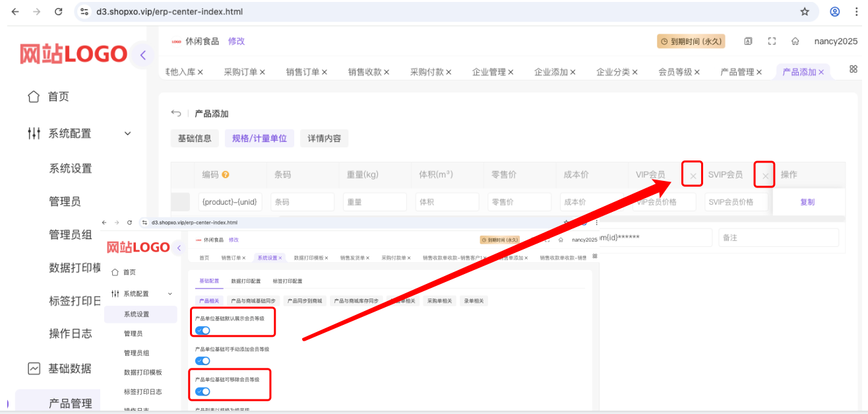Remove the SVIP会员 column
Screen dimensions: 868x414
765,176
